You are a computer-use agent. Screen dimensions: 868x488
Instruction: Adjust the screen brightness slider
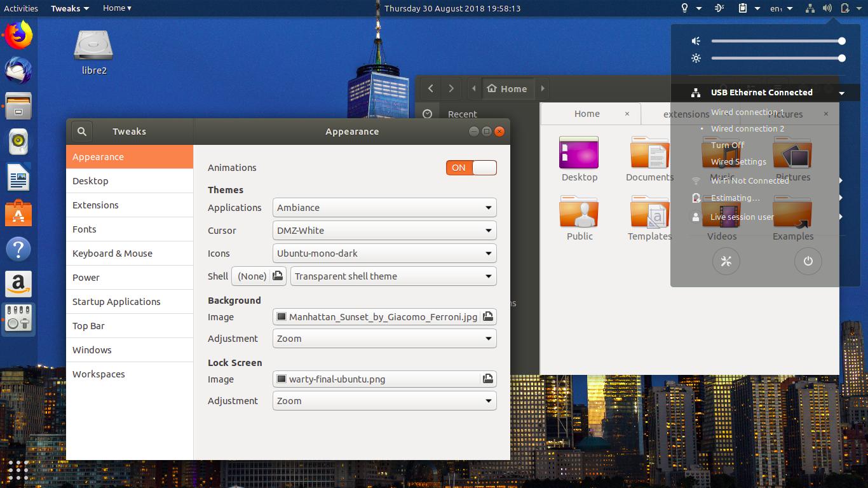778,58
